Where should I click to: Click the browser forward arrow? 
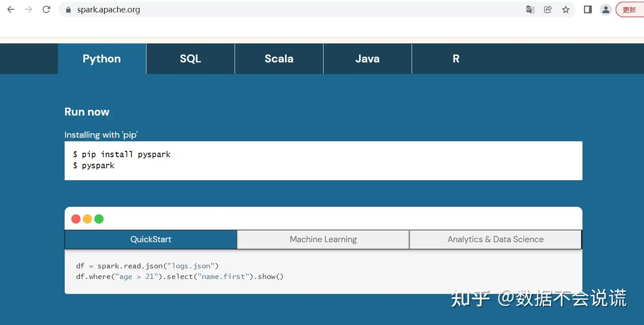(29, 9)
